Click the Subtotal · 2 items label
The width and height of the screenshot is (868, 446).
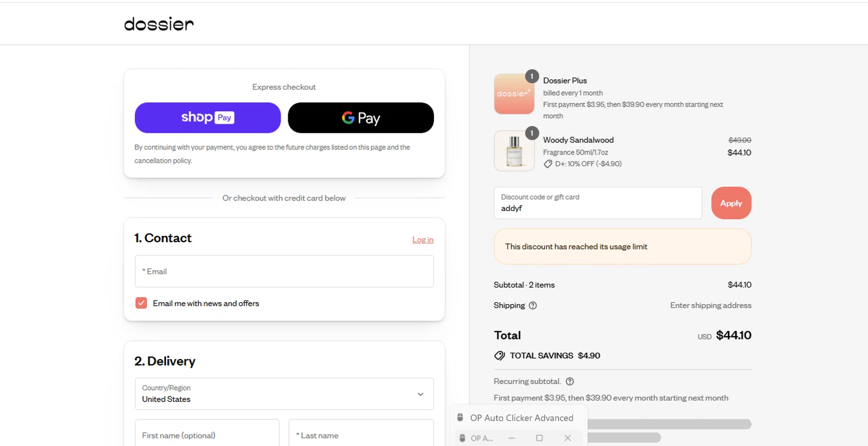coord(524,285)
